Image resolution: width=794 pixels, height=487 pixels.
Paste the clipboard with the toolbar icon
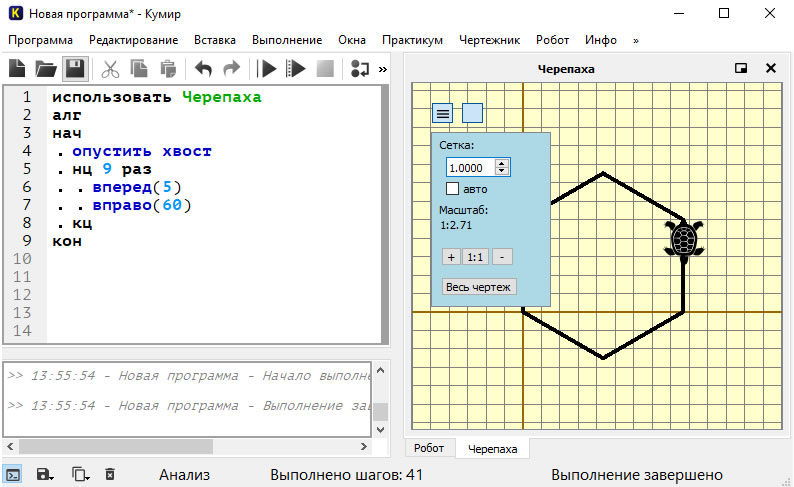[x=168, y=68]
